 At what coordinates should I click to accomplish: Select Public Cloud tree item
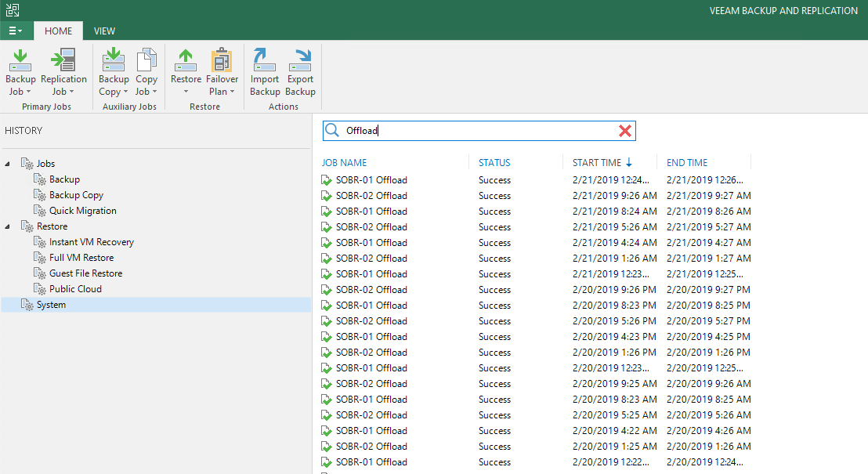75,288
